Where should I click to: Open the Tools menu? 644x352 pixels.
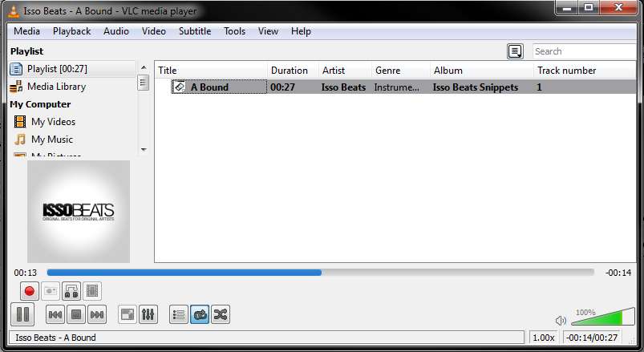point(234,31)
